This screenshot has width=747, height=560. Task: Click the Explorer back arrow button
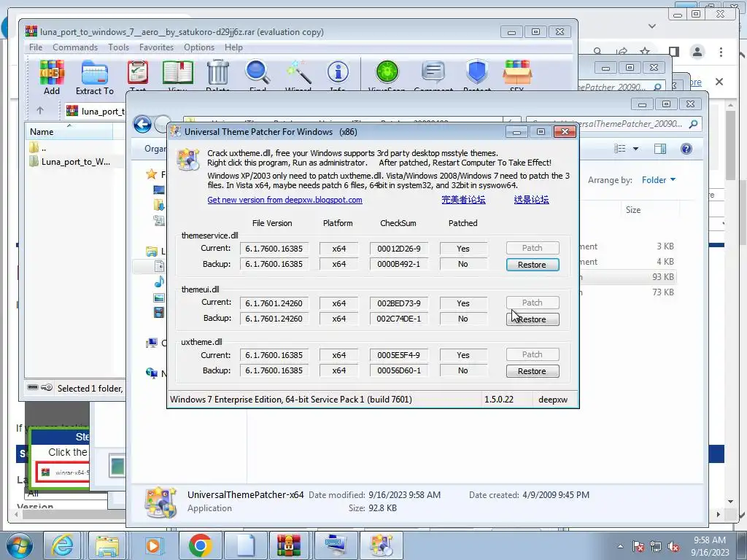click(142, 125)
